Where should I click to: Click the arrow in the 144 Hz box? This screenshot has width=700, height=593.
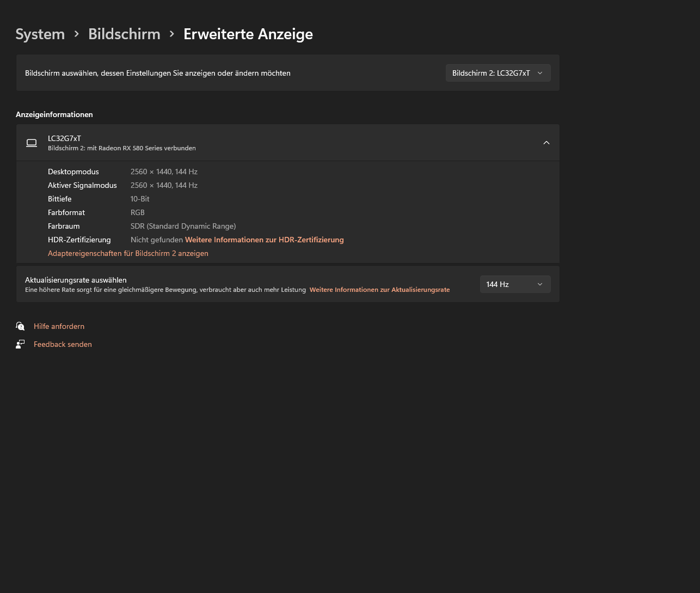point(540,284)
